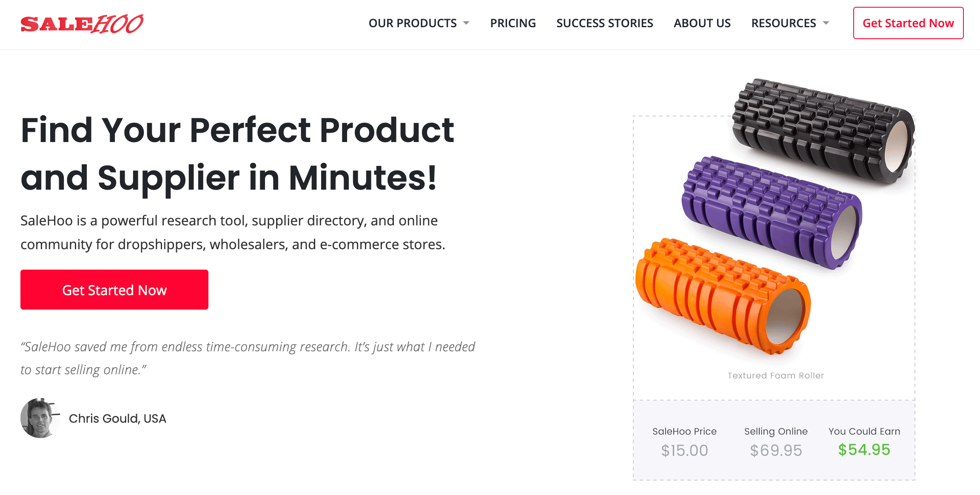The width and height of the screenshot is (980, 495).
Task: Click Chris Gould's profile photo
Action: [40, 418]
